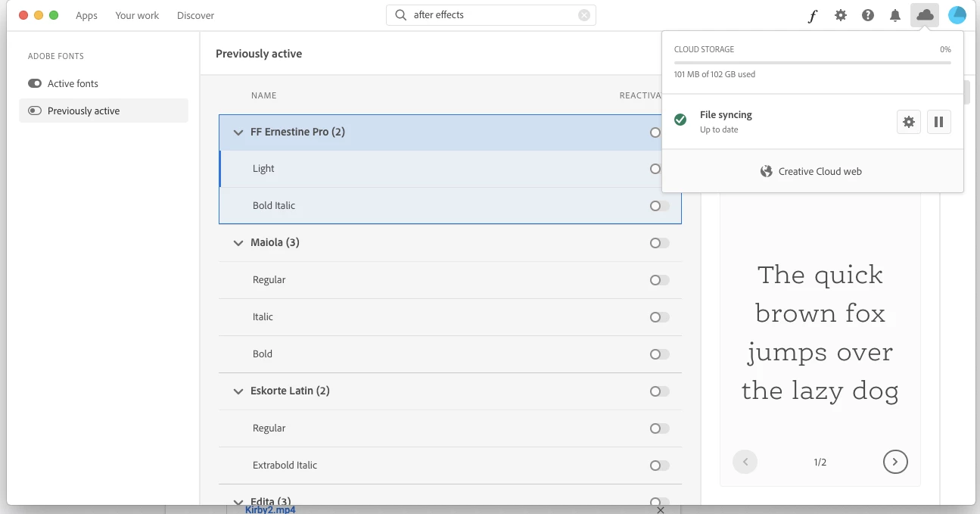Open File syncing settings gear
Viewport: 980px width, 514px height.
pyautogui.click(x=909, y=122)
